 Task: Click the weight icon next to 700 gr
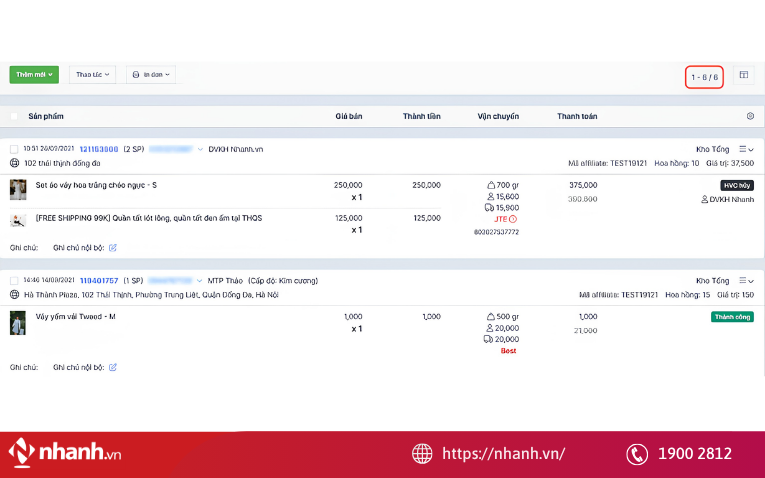coord(491,185)
